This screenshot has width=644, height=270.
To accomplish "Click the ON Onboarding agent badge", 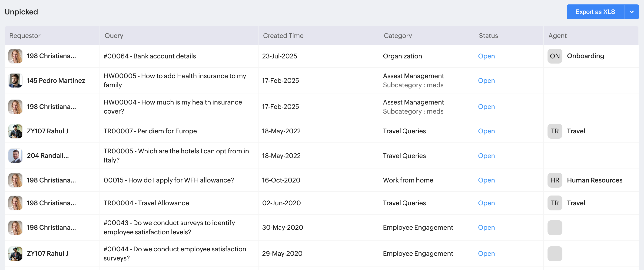I will (x=554, y=56).
